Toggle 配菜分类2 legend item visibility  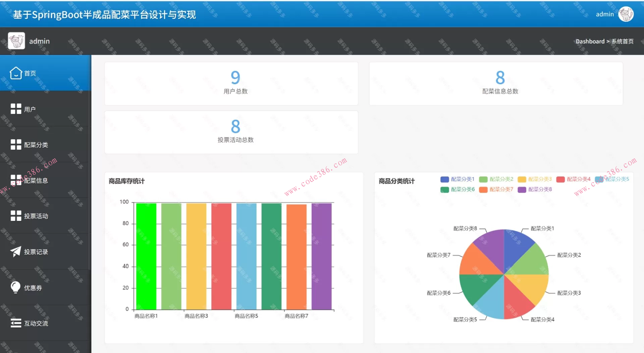(x=496, y=179)
